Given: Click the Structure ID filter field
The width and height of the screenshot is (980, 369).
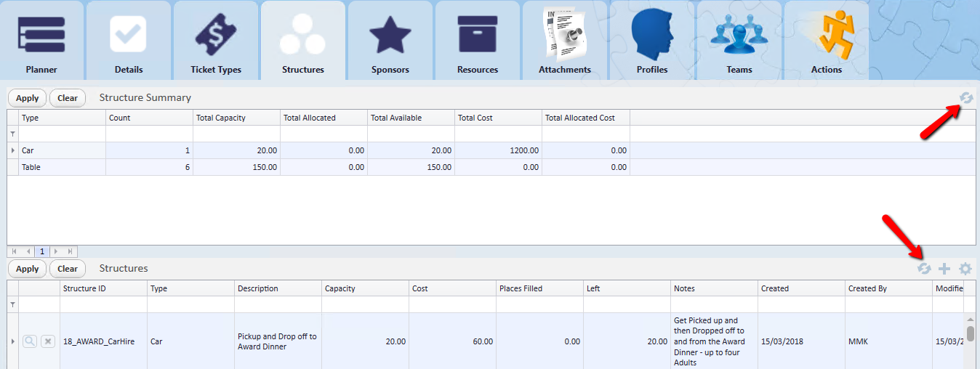Looking at the screenshot, I should click(103, 304).
